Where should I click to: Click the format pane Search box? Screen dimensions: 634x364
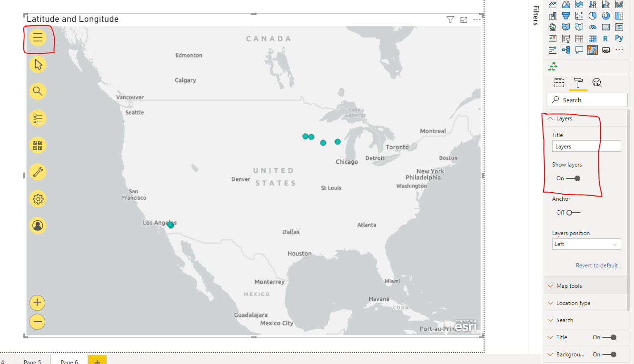586,100
